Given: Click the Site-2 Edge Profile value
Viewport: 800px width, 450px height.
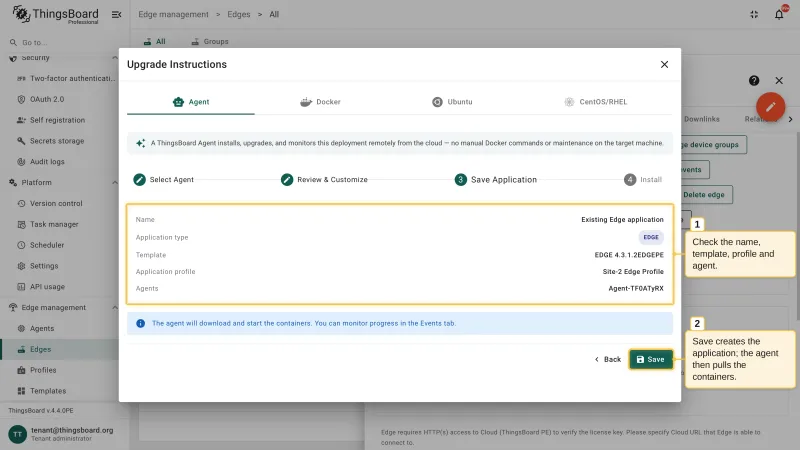Looking at the screenshot, I should 633,272.
